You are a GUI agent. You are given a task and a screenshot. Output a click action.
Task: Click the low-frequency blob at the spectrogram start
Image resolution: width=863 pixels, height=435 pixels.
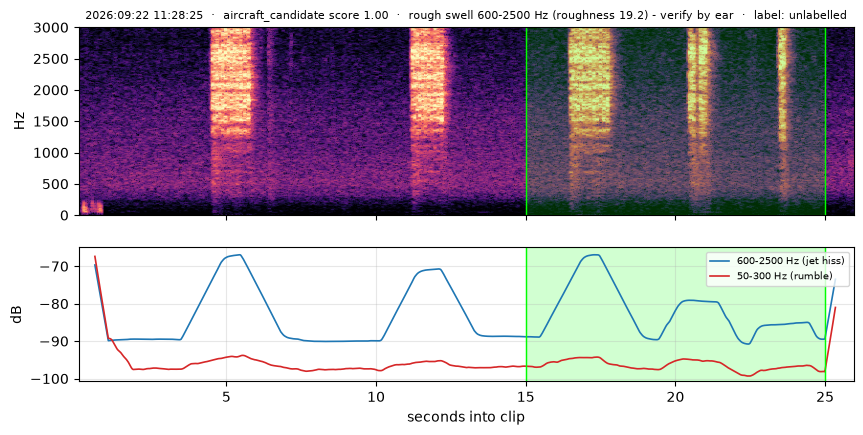92,207
